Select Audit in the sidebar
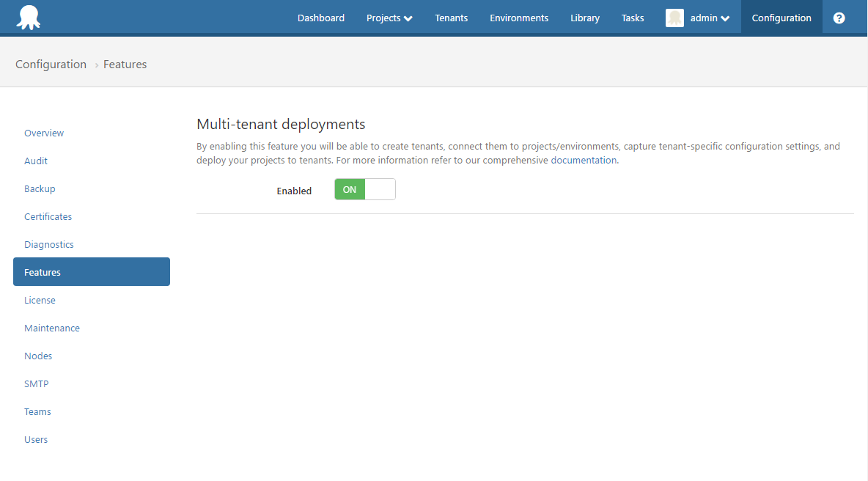The width and height of the screenshot is (868, 481). pos(35,161)
